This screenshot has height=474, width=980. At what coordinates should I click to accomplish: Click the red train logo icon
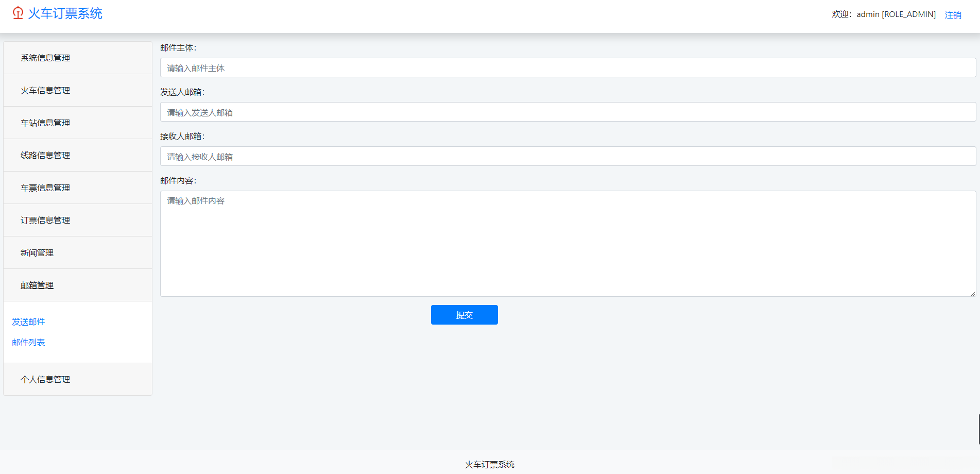pos(18,13)
